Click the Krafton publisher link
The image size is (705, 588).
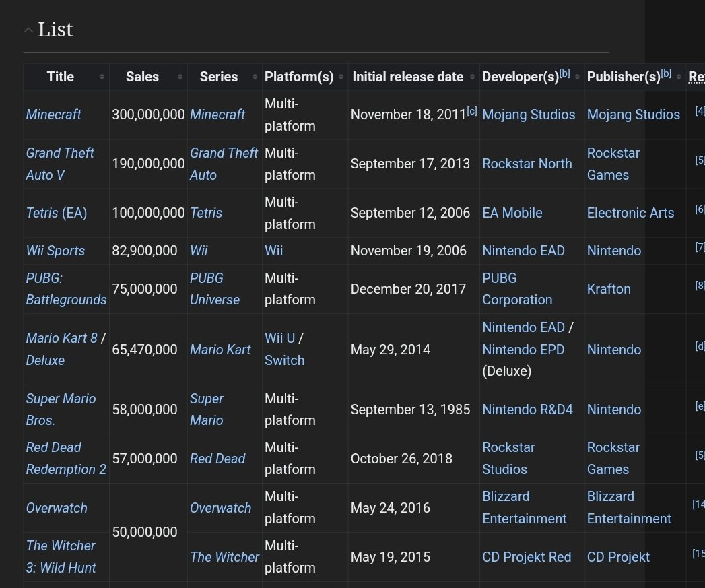tap(609, 289)
